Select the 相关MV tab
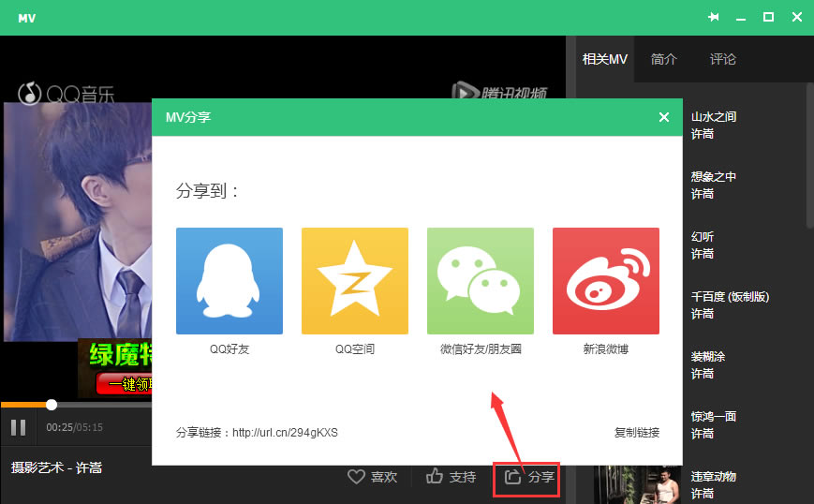814x504 pixels. [x=604, y=59]
